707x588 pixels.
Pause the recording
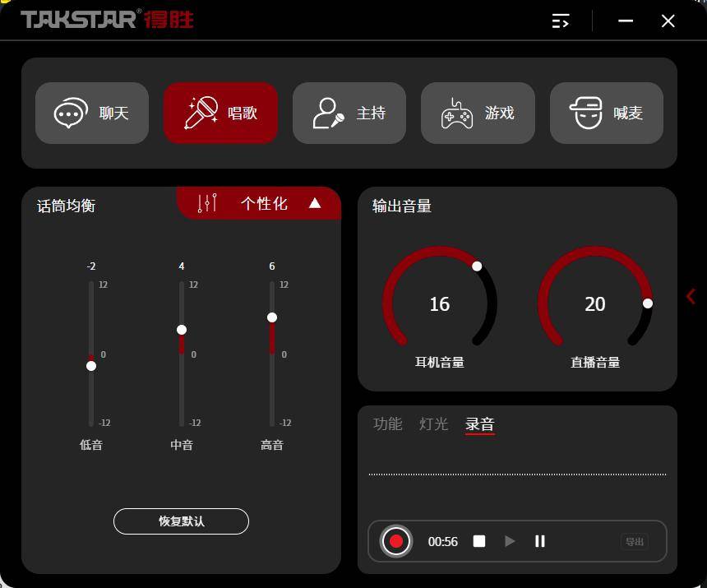click(540, 541)
